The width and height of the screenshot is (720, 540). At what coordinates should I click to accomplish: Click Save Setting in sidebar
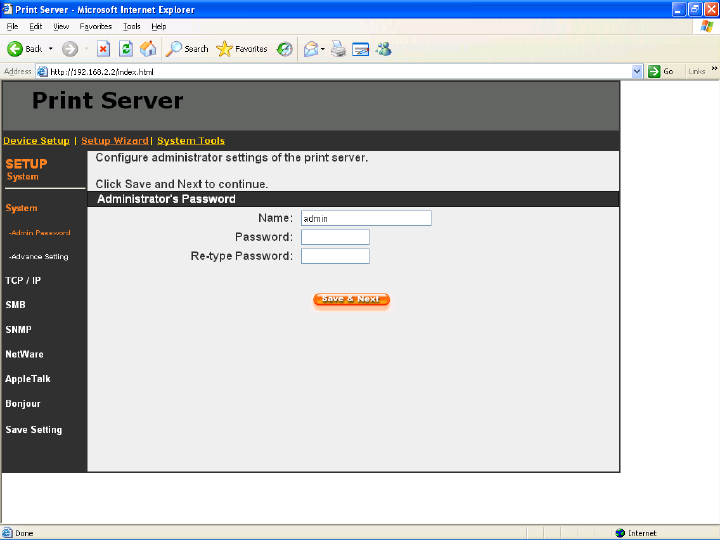point(34,430)
